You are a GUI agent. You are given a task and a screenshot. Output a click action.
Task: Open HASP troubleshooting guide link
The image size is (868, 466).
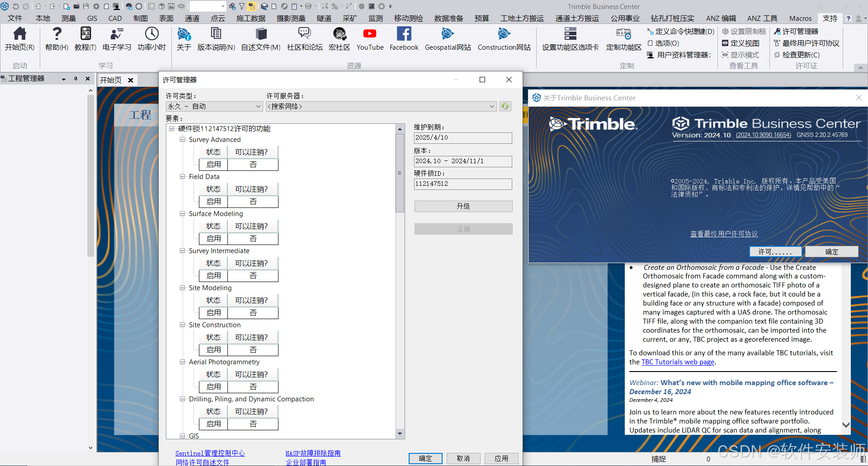click(313, 453)
